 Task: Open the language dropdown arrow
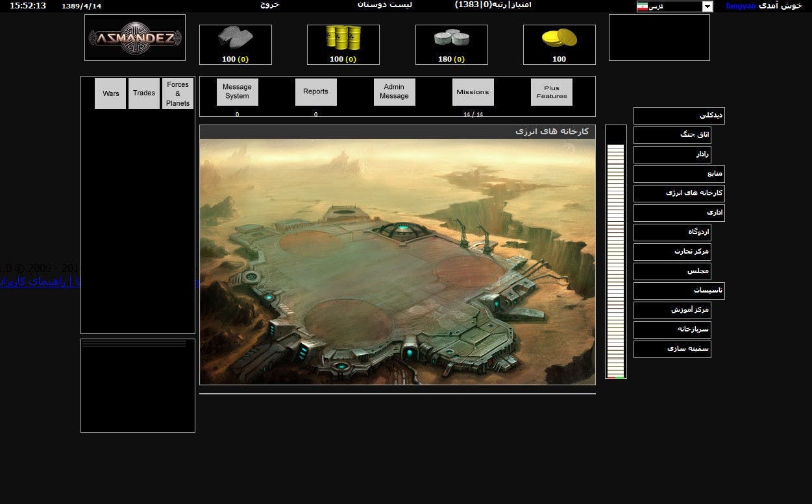click(x=707, y=6)
